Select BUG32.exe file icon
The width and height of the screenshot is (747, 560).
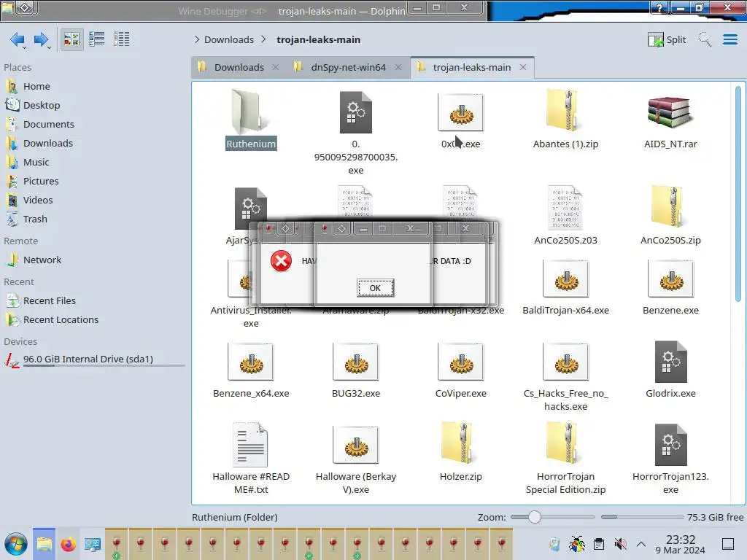(356, 362)
